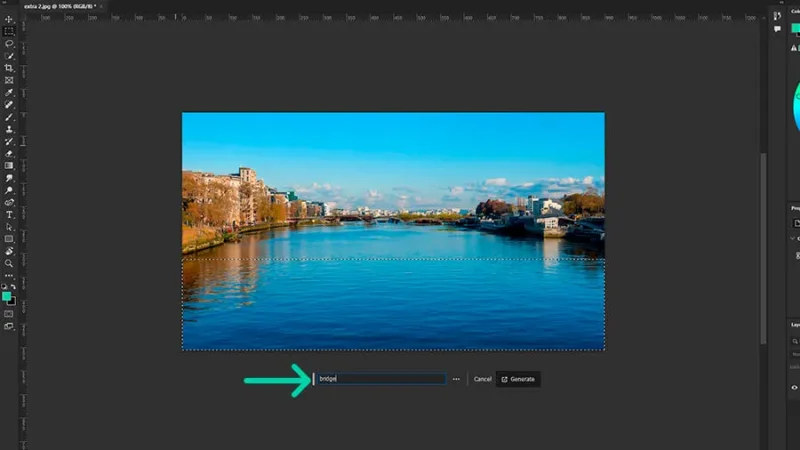Open the green foreground color picker

pyautogui.click(x=6, y=296)
